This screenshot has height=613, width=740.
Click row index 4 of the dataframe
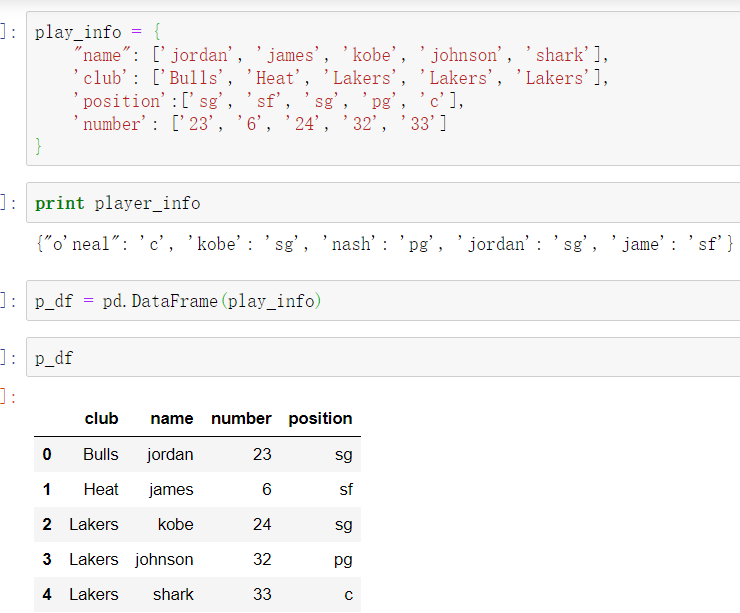47,594
